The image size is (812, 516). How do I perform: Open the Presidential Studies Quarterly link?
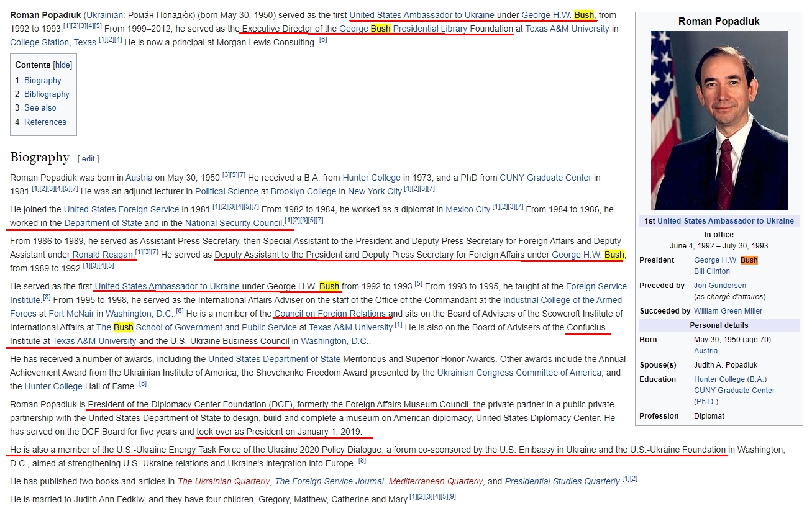point(563,481)
